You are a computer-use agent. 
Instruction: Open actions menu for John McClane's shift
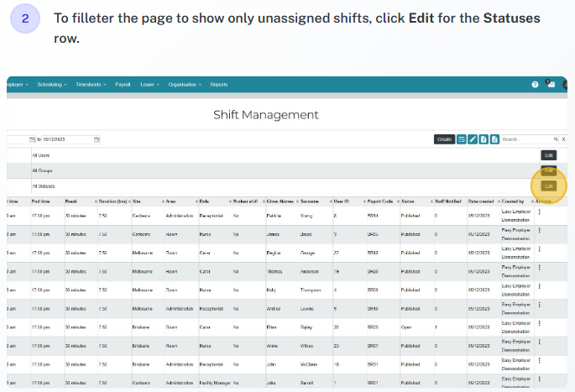(540, 360)
